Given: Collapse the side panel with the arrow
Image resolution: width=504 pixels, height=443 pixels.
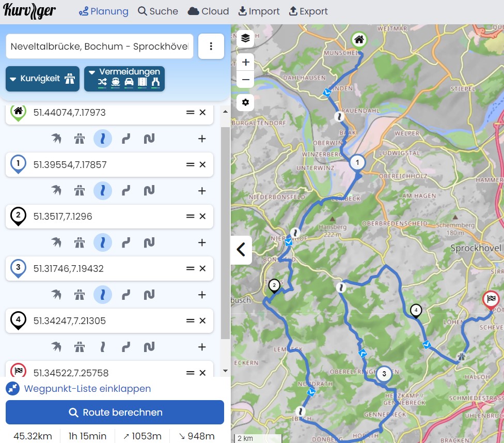Looking at the screenshot, I should tap(241, 250).
